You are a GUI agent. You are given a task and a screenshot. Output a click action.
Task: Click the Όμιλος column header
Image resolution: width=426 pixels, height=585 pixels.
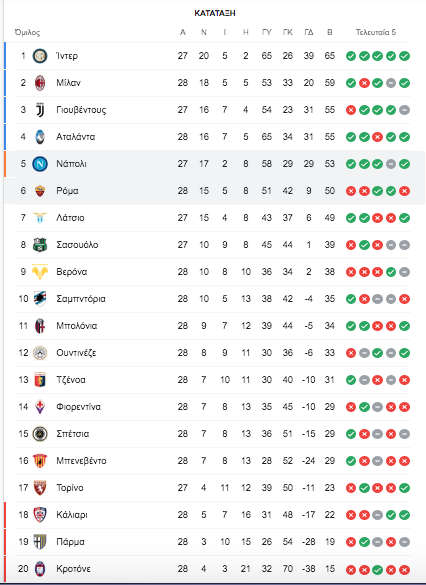[27, 32]
